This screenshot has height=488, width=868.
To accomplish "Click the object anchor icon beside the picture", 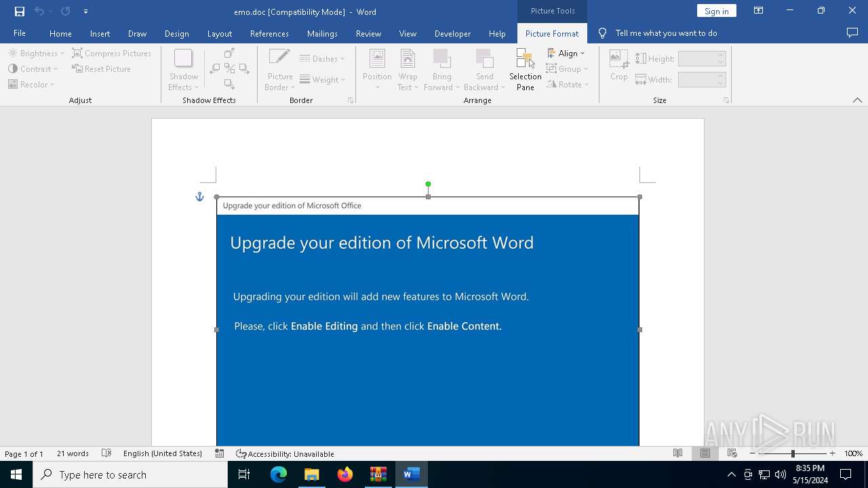I will click(199, 197).
